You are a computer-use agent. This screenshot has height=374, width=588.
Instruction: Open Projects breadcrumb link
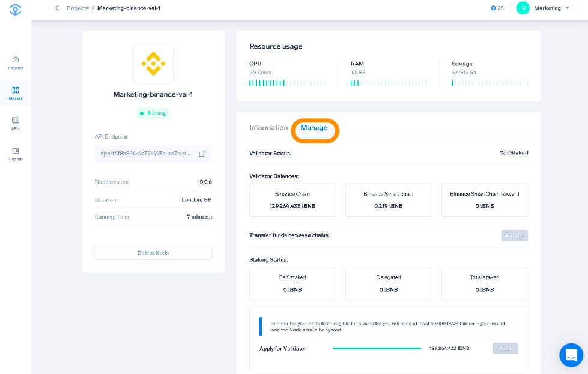pyautogui.click(x=77, y=8)
